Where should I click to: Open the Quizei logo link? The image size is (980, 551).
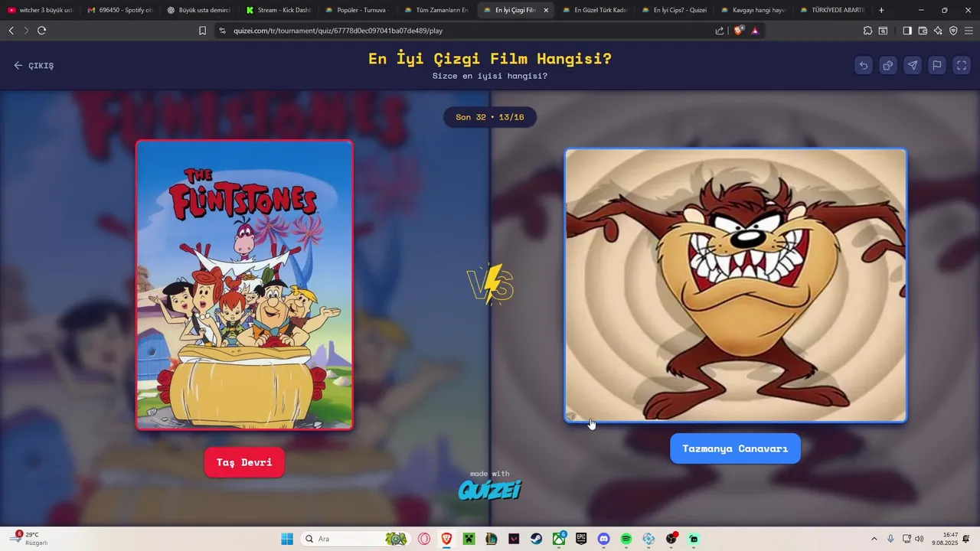490,490
